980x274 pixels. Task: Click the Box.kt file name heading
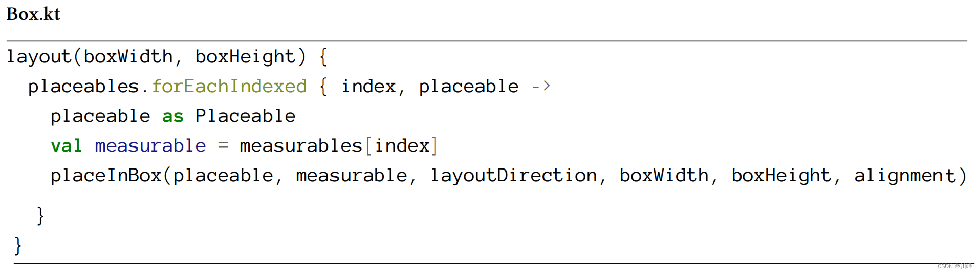[x=33, y=14]
